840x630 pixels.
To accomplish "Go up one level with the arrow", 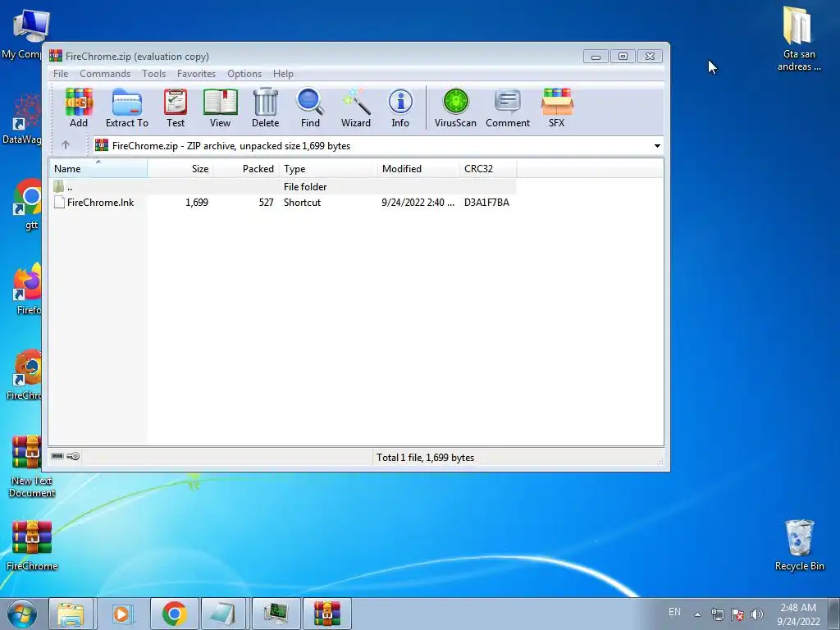I will pyautogui.click(x=66, y=145).
